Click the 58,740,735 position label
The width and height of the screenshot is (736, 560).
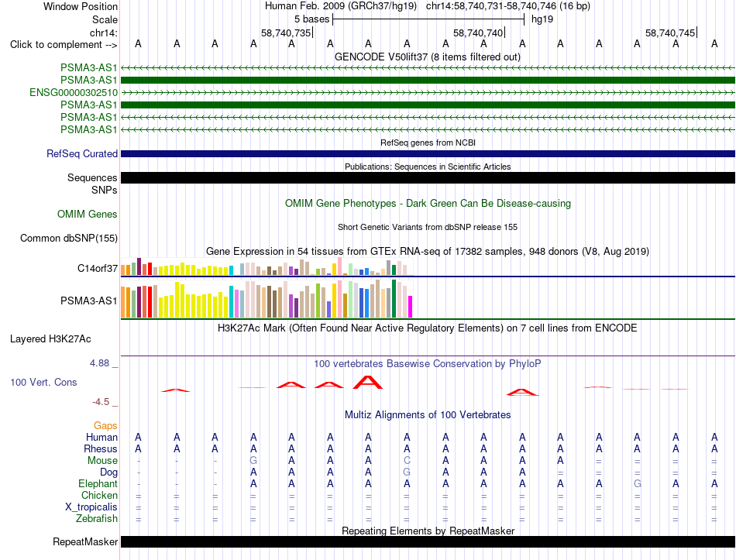pyautogui.click(x=286, y=33)
